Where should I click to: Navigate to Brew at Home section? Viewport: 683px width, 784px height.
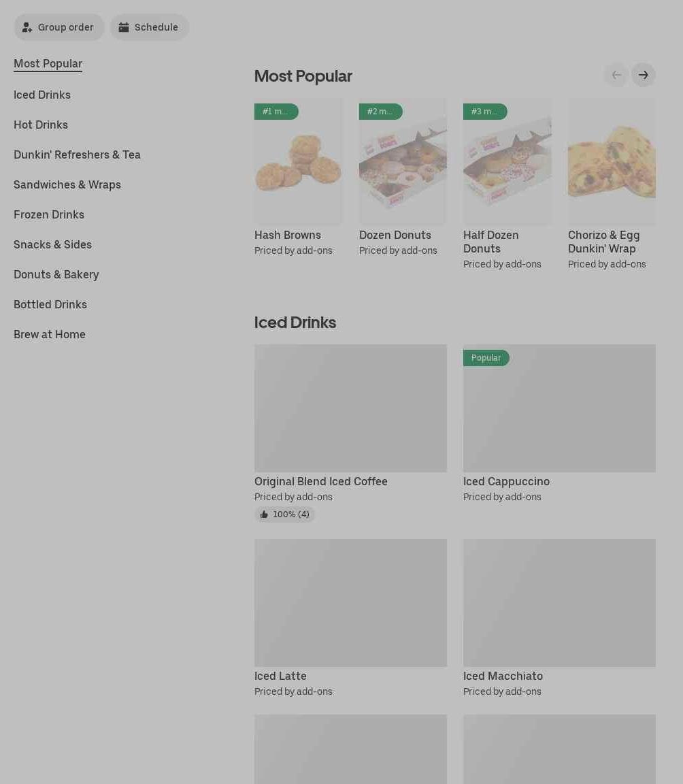50,334
